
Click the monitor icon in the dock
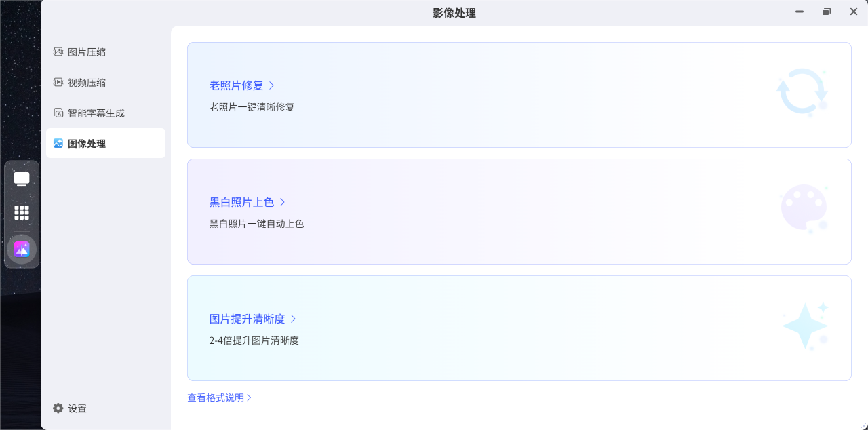coord(21,178)
